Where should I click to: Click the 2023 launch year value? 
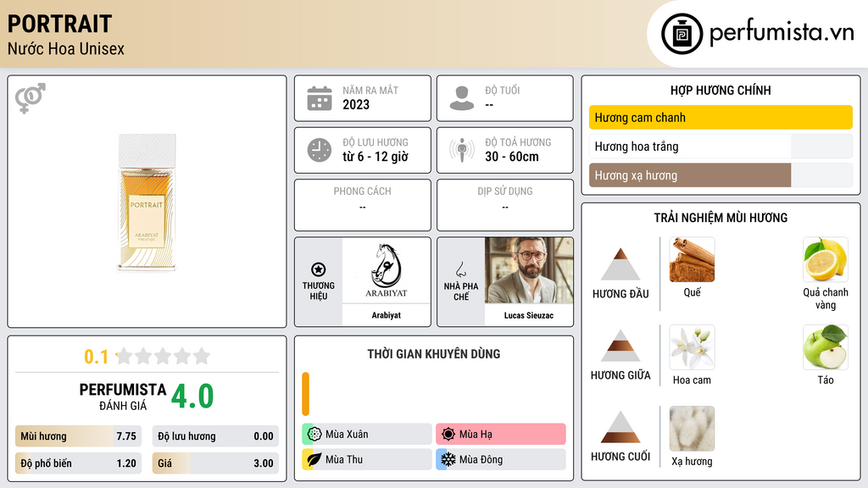pos(356,104)
